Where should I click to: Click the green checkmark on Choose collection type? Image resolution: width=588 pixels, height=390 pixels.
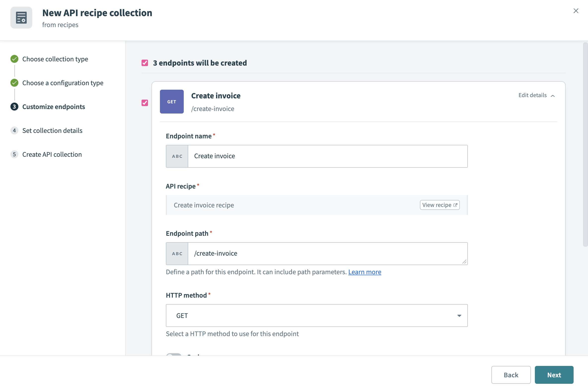click(14, 59)
